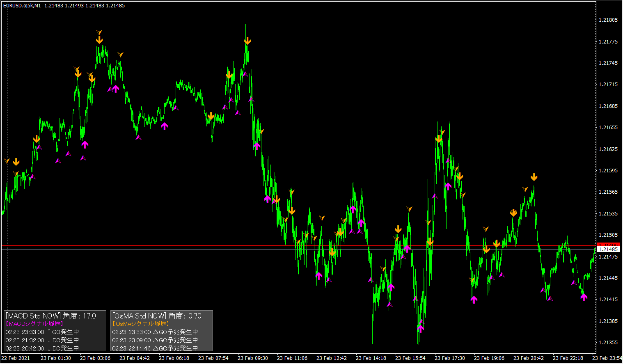Click the rightmost orange down arrow signal
Image resolution: width=623 pixels, height=364 pixels.
tap(534, 177)
